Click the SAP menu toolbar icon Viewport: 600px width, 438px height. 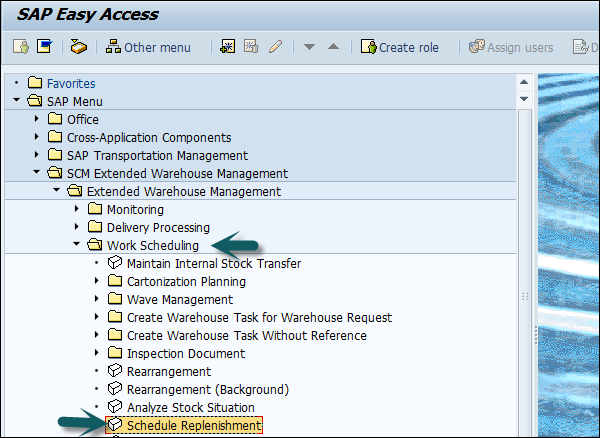[44, 47]
